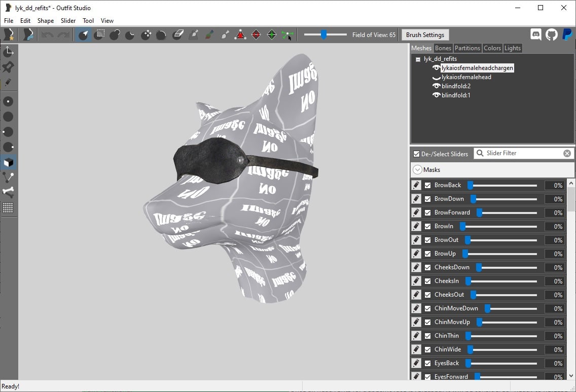The height and width of the screenshot is (392, 576).
Task: Choose the Color Paint brush
Action: (209, 35)
